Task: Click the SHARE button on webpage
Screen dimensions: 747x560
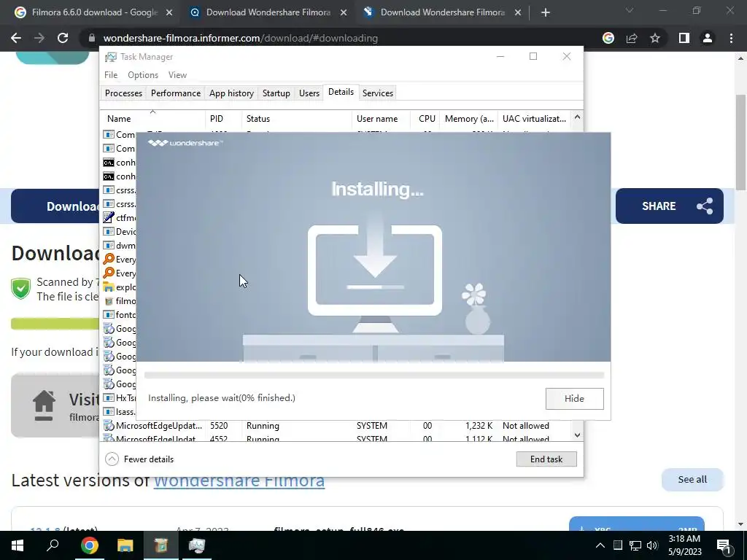Action: pyautogui.click(x=670, y=206)
